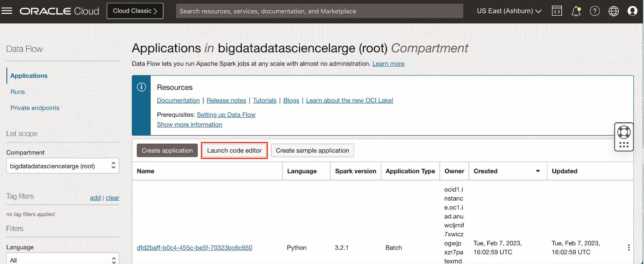Open language globe icon

[614, 11]
